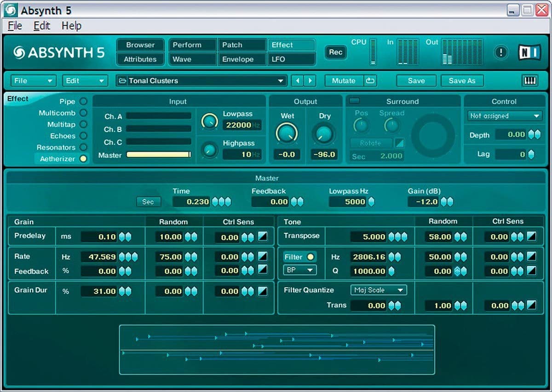Click the Grain Dur Ctrl Sens curve icon
Image resolution: width=552 pixels, height=392 pixels.
click(262, 291)
